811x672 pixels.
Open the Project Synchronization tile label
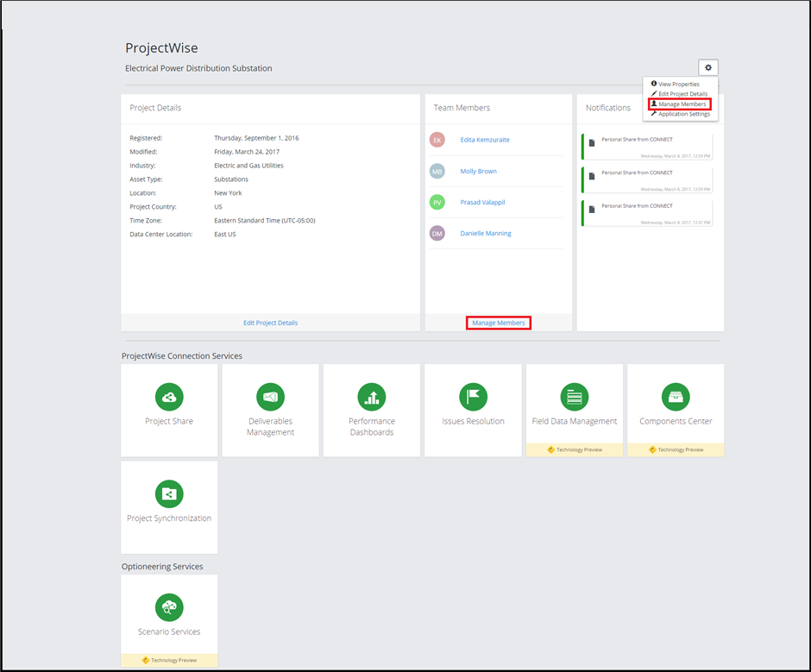point(169,518)
